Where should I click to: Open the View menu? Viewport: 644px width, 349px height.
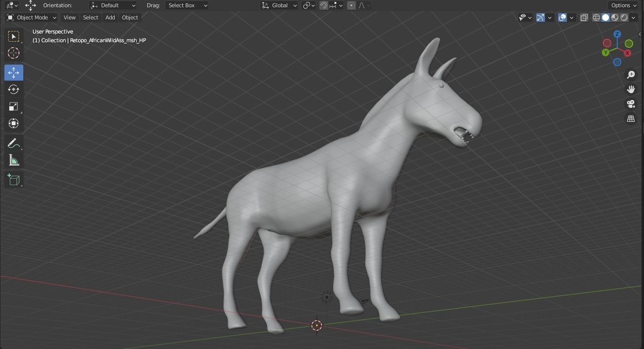coord(70,17)
